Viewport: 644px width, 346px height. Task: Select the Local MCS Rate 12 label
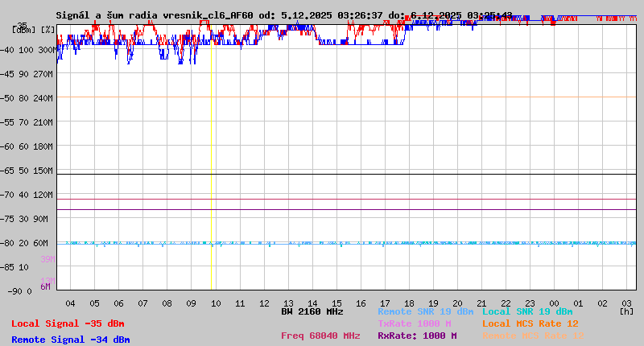pyautogui.click(x=530, y=323)
